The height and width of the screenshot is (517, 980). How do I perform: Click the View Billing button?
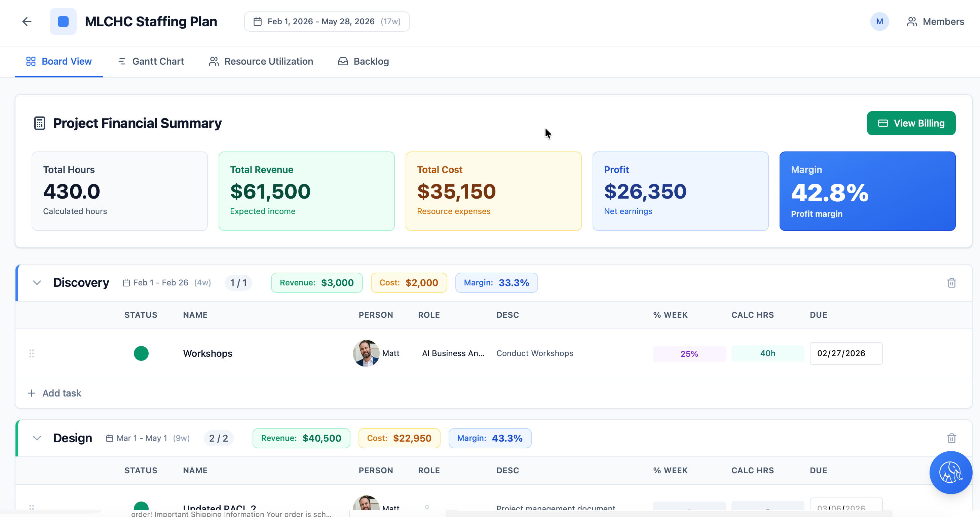(911, 123)
